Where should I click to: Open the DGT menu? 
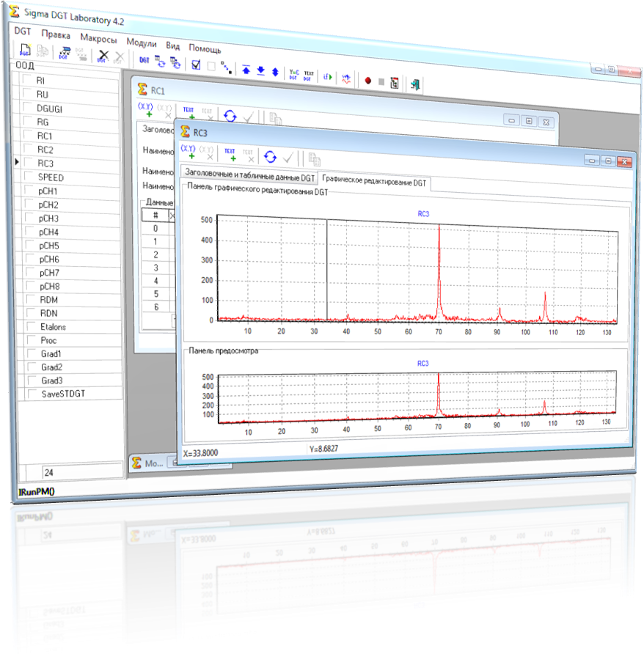(23, 32)
